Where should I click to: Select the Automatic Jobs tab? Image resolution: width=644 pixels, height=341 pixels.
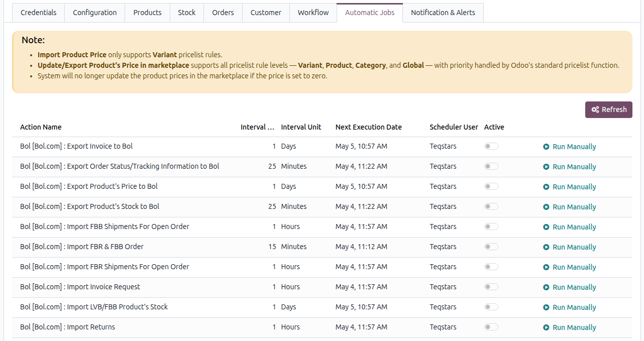click(370, 13)
